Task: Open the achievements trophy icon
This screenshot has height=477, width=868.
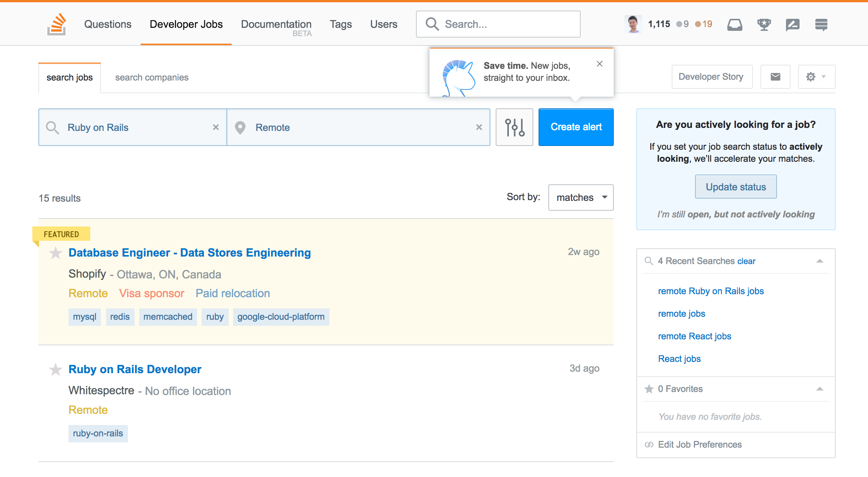Action: (764, 24)
